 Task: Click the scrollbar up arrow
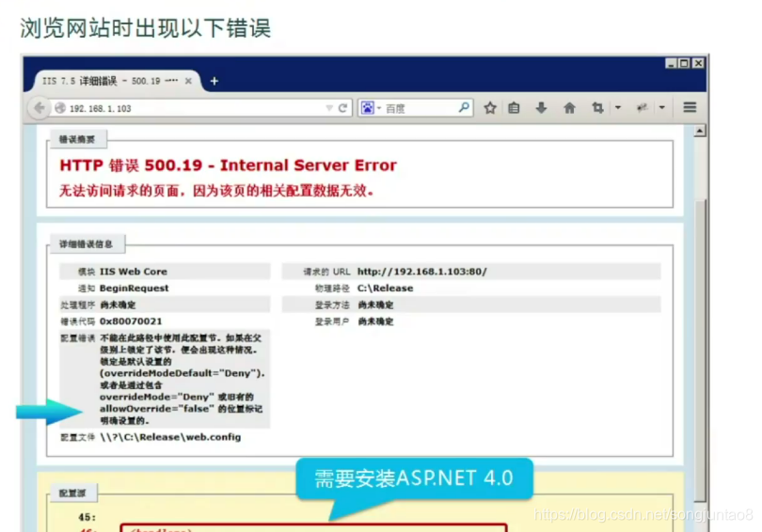(x=700, y=131)
